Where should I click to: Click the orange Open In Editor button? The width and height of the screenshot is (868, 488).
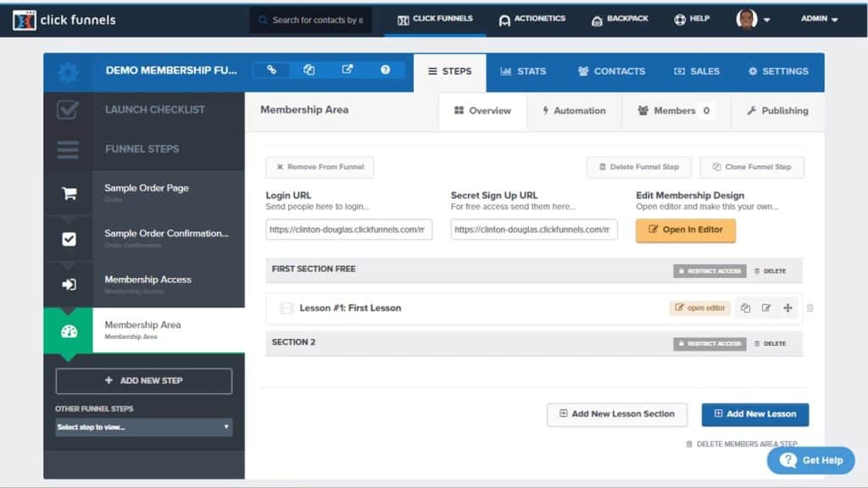pos(685,230)
